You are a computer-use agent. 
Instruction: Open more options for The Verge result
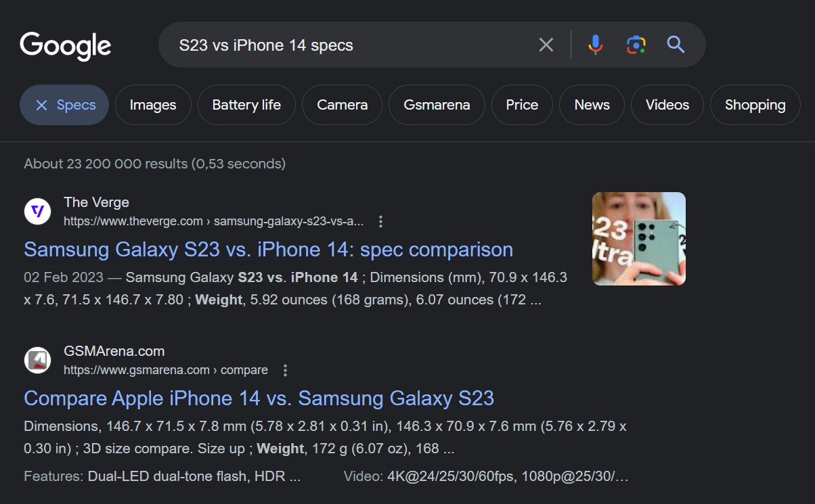[x=380, y=221]
